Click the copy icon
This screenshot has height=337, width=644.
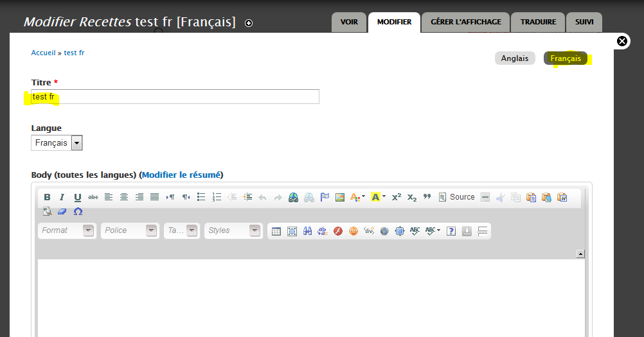[x=515, y=197]
